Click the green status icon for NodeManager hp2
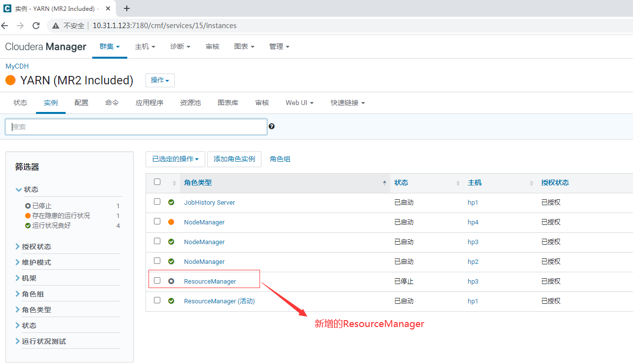The width and height of the screenshot is (633, 364). click(171, 261)
